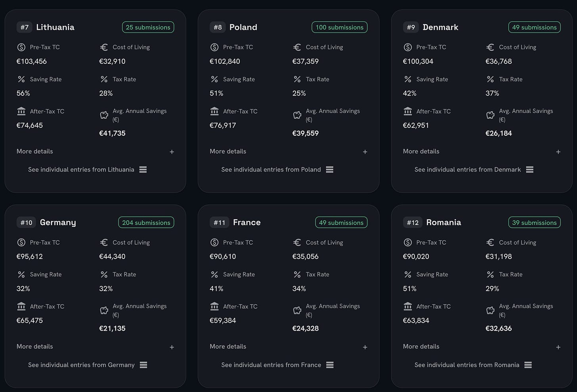Click the bank After-Tax TC icon in France card
Screen dimensions: 577x392
[x=214, y=306]
